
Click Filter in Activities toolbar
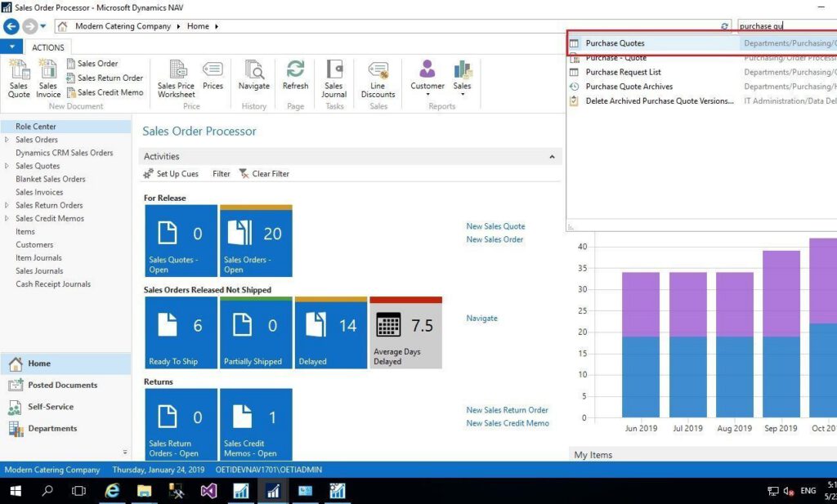point(221,174)
